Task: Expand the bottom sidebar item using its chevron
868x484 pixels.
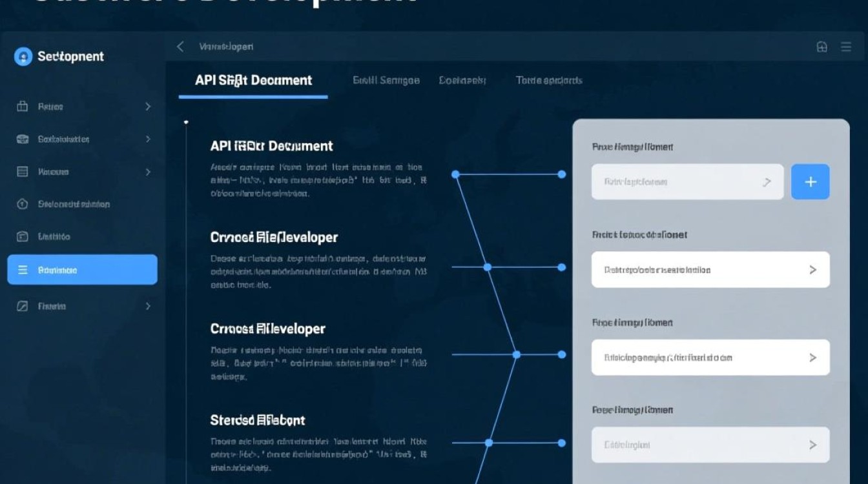Action: coord(148,307)
